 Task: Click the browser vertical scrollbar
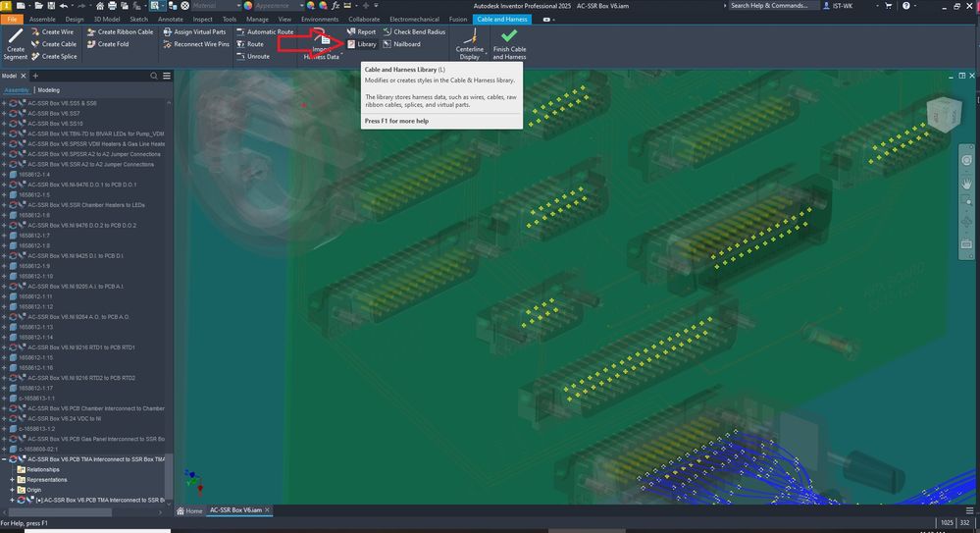168,476
